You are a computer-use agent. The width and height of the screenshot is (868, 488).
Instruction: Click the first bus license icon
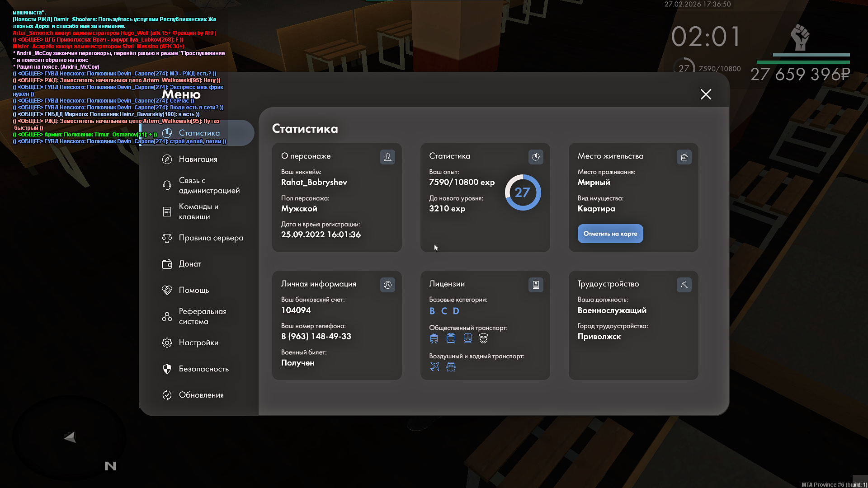click(434, 338)
